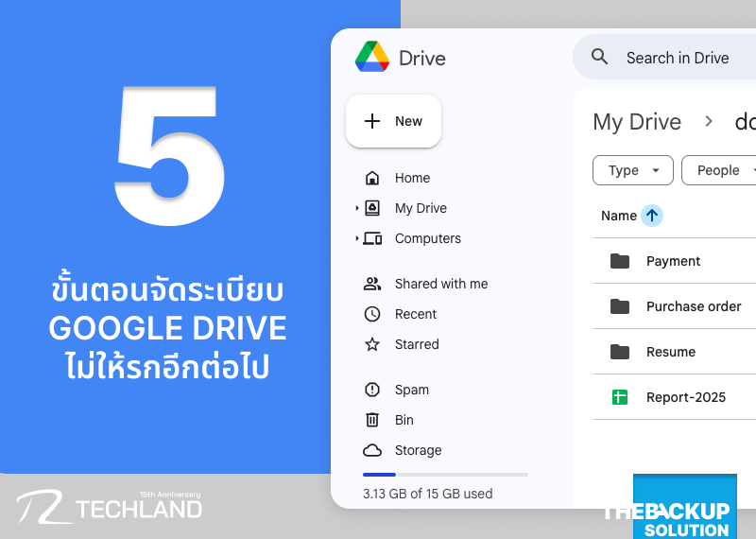
Task: Open the Type filter dropdown
Action: pos(633,170)
